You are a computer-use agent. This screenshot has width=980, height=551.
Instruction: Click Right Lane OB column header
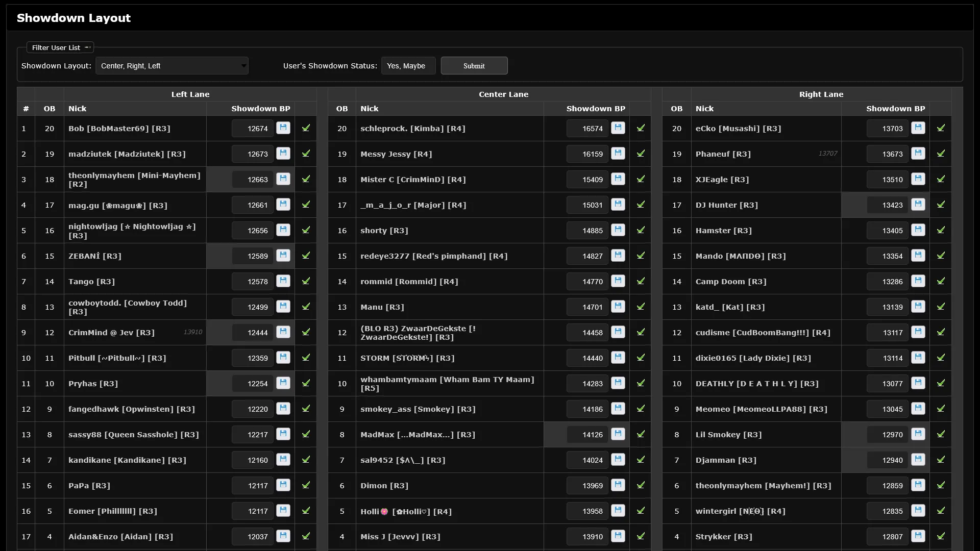point(676,109)
